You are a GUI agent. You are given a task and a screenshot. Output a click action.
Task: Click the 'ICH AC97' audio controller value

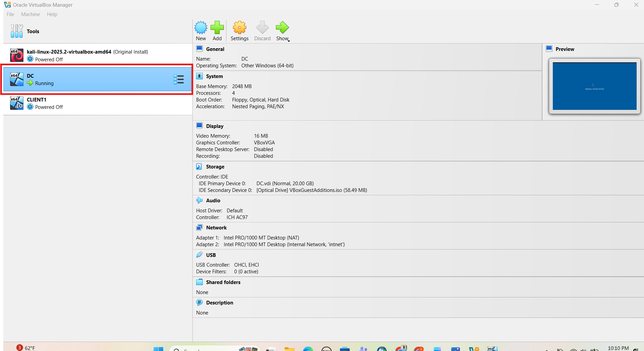[237, 217]
